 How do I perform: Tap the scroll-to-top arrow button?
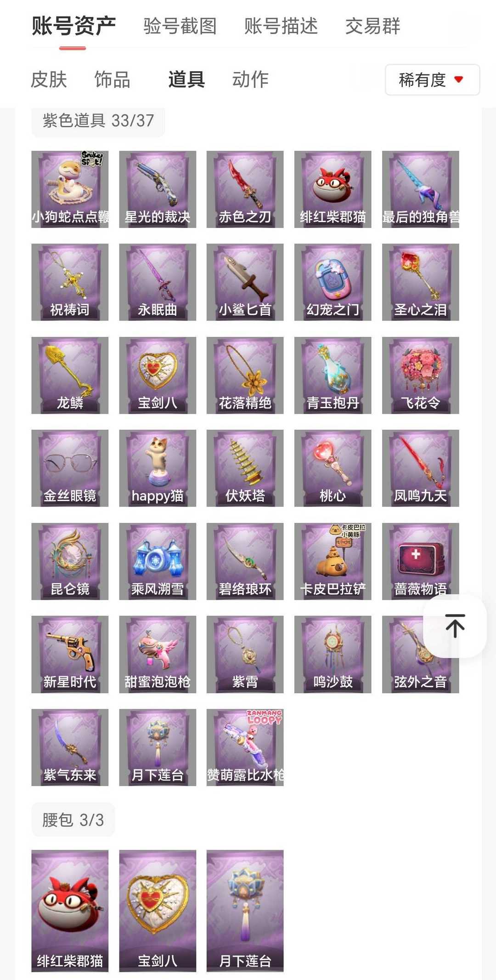(455, 626)
